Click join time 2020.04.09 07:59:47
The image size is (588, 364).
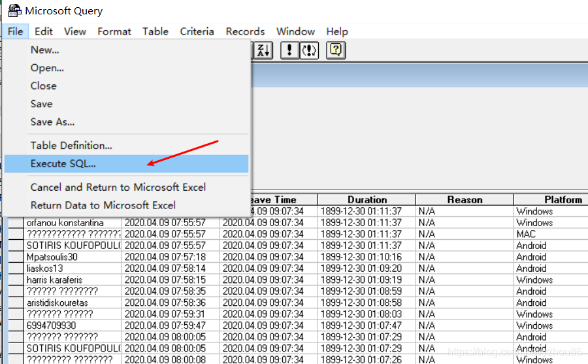pos(171,325)
